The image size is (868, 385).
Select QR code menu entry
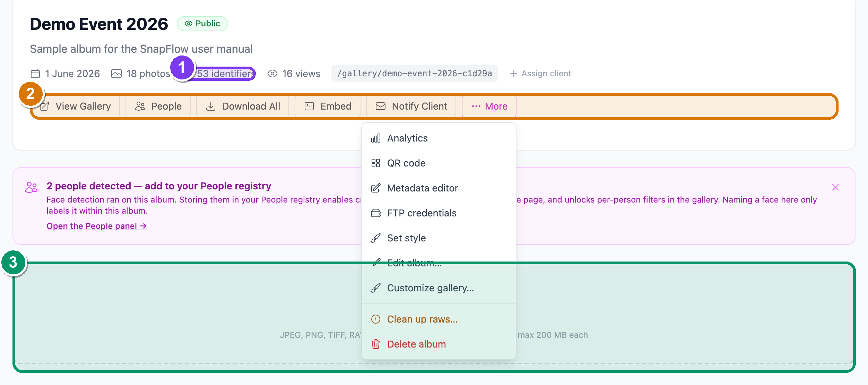click(x=439, y=163)
